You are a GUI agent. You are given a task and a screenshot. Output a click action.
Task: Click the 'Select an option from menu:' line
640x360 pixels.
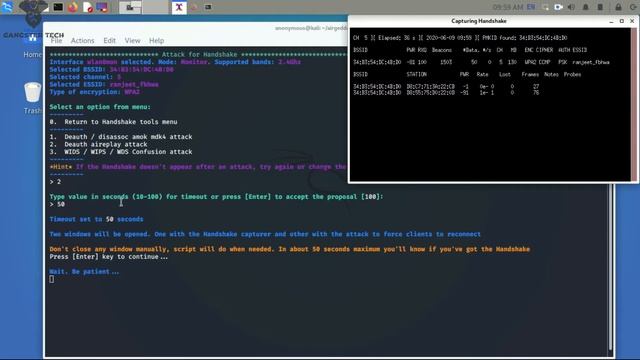click(x=100, y=107)
